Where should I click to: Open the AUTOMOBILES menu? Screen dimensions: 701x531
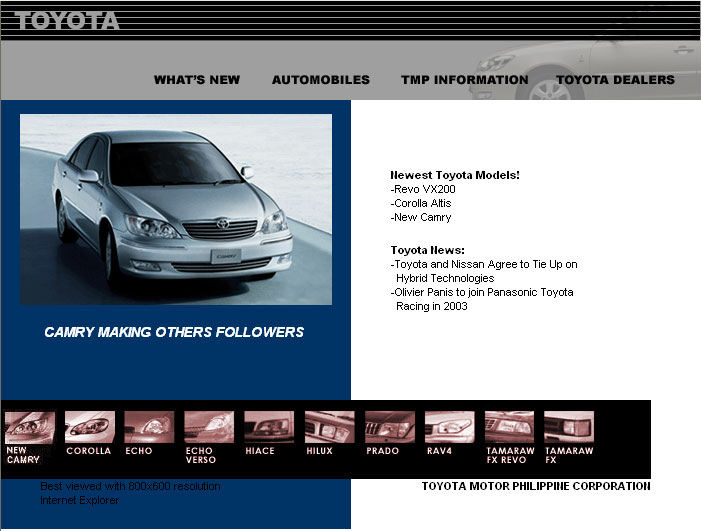pos(321,80)
